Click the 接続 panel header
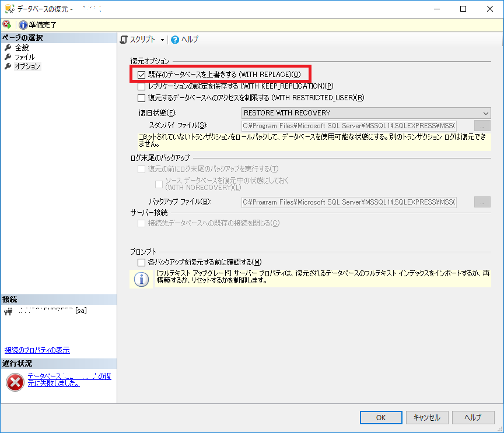Image resolution: width=504 pixels, height=433 pixels. tap(58, 300)
